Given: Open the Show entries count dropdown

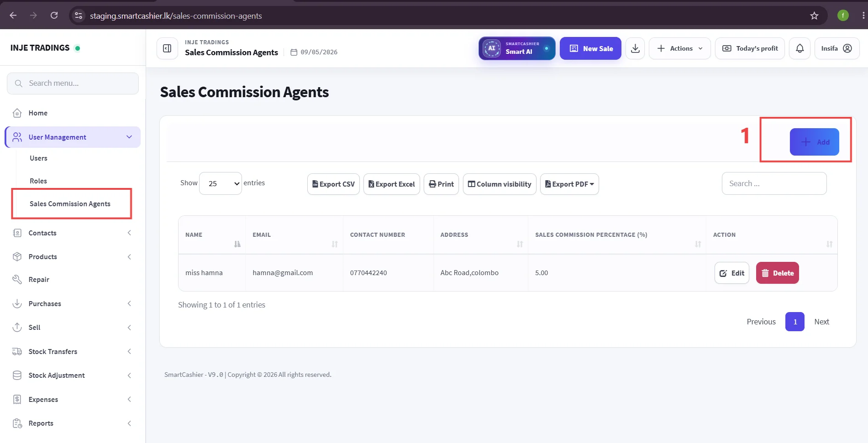Looking at the screenshot, I should [221, 183].
